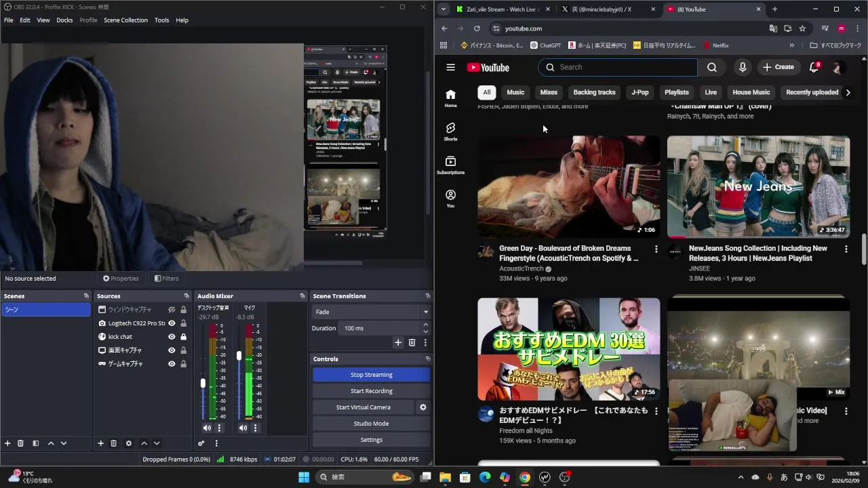The image size is (868, 488).
Task: Open Audio Mixer toolbar three-dot menu
Action: coord(216,443)
